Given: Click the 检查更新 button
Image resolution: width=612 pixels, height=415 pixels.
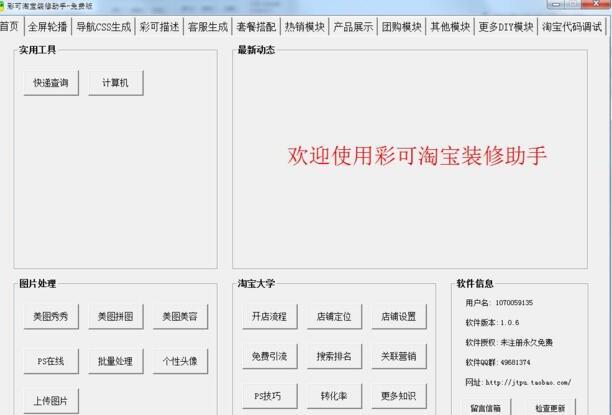Looking at the screenshot, I should pyautogui.click(x=550, y=408).
